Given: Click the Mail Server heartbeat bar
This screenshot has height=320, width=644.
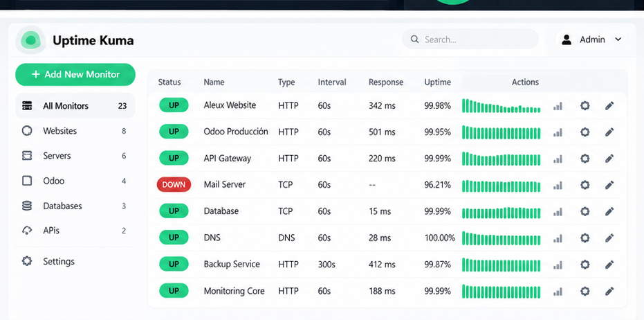Looking at the screenshot, I should pos(501,186).
